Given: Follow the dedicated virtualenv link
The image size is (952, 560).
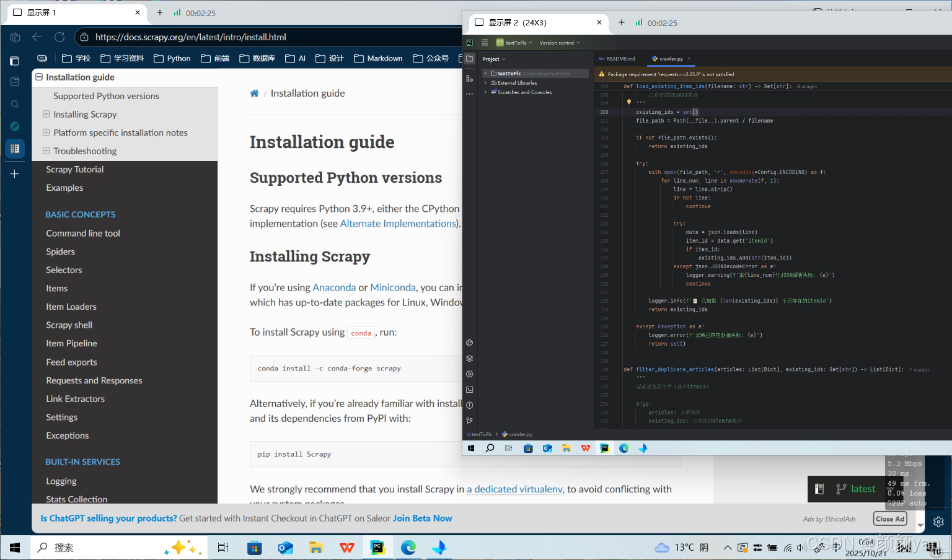Looking at the screenshot, I should click(x=514, y=489).
